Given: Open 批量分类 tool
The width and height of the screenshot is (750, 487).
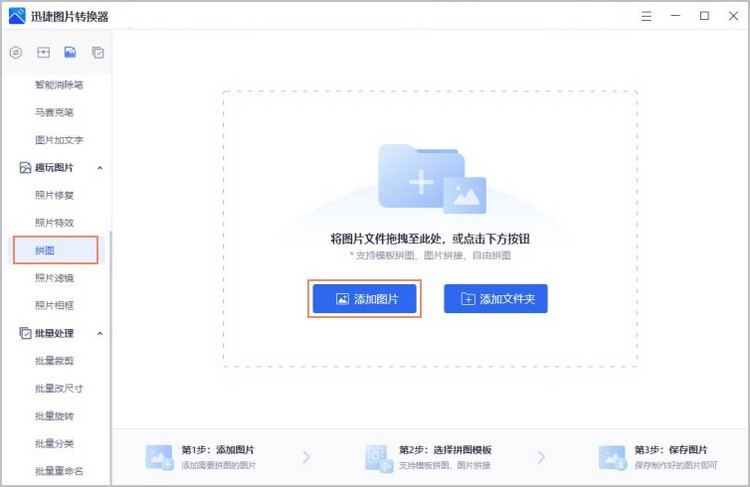Looking at the screenshot, I should pos(54,443).
